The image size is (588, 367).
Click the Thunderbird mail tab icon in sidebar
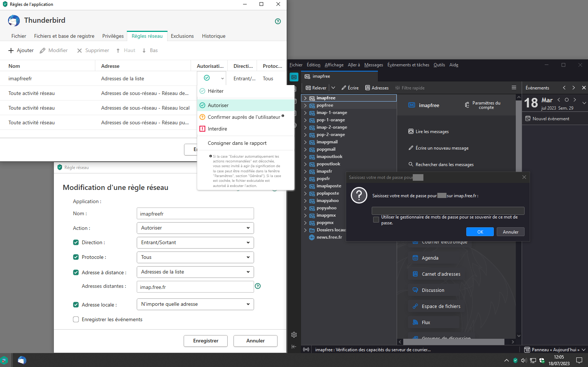tap(294, 77)
